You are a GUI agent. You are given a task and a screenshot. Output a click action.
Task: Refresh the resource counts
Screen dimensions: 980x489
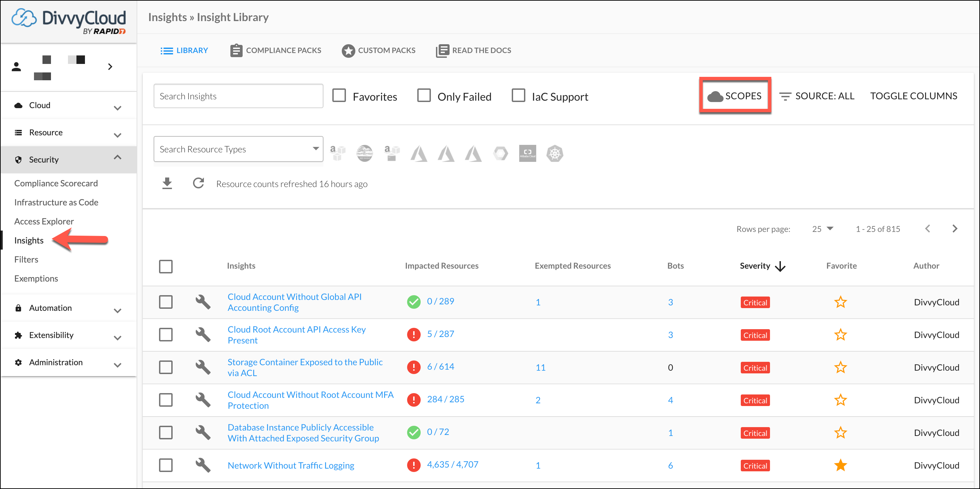coord(198,183)
